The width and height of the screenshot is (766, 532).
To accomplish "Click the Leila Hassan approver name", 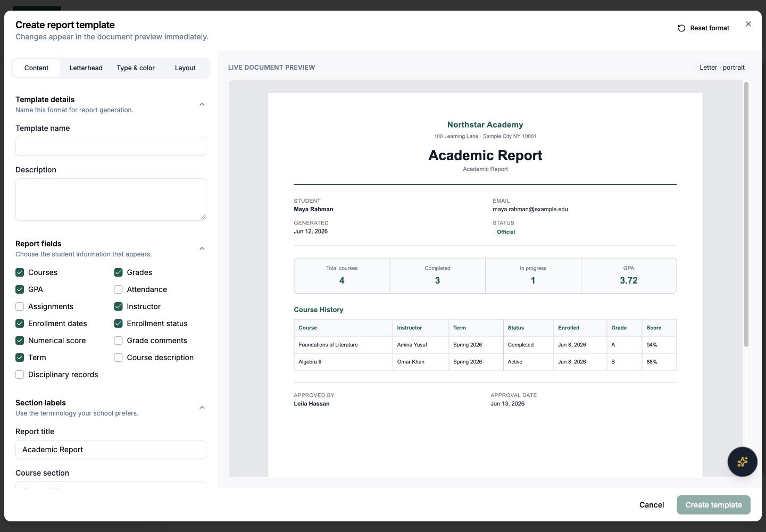I will 312,404.
